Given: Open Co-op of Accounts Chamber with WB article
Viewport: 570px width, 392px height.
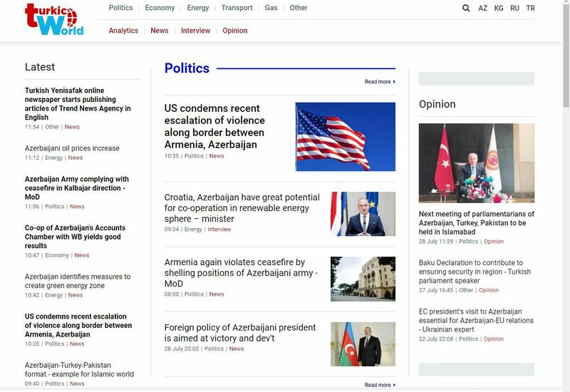Looking at the screenshot, I should tap(76, 237).
